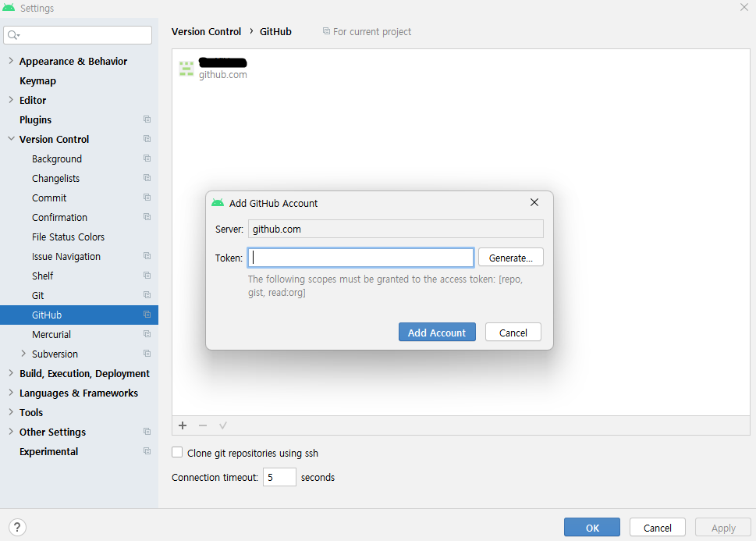Viewport: 756px width, 541px height.
Task: Click the project-level icon beside Shelf
Action: 147,275
